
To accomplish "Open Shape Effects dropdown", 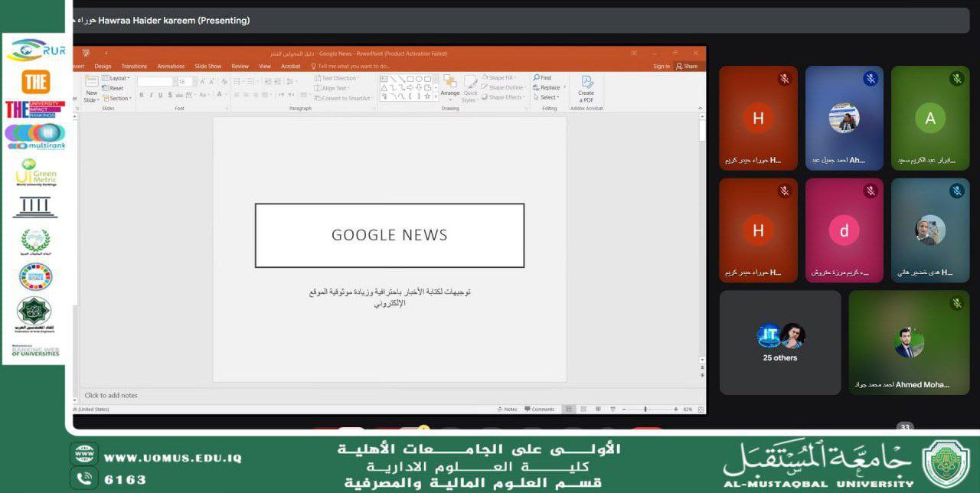I will tap(505, 97).
